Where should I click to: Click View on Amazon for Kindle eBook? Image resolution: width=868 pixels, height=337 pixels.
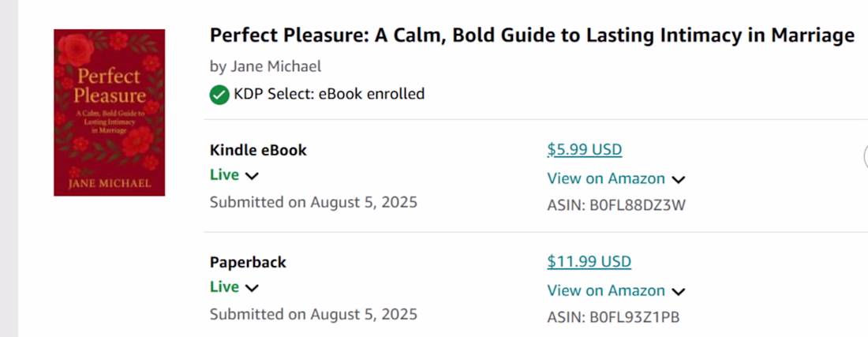[606, 178]
